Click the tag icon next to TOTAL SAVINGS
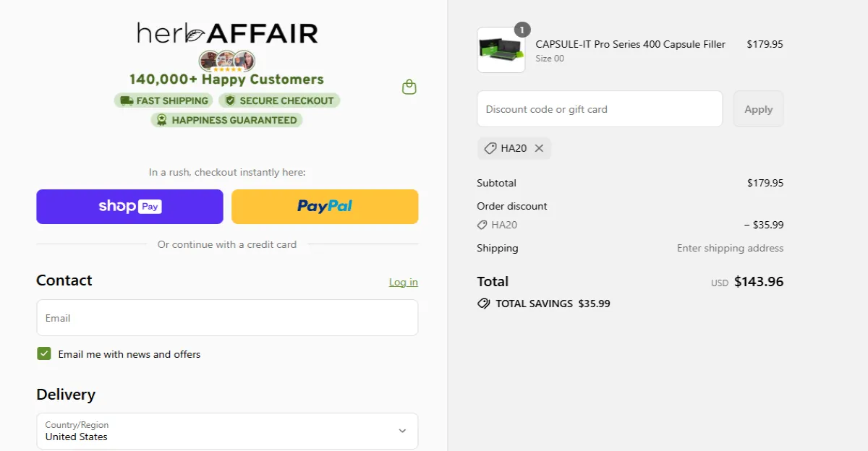This screenshot has width=868, height=451. coord(483,304)
